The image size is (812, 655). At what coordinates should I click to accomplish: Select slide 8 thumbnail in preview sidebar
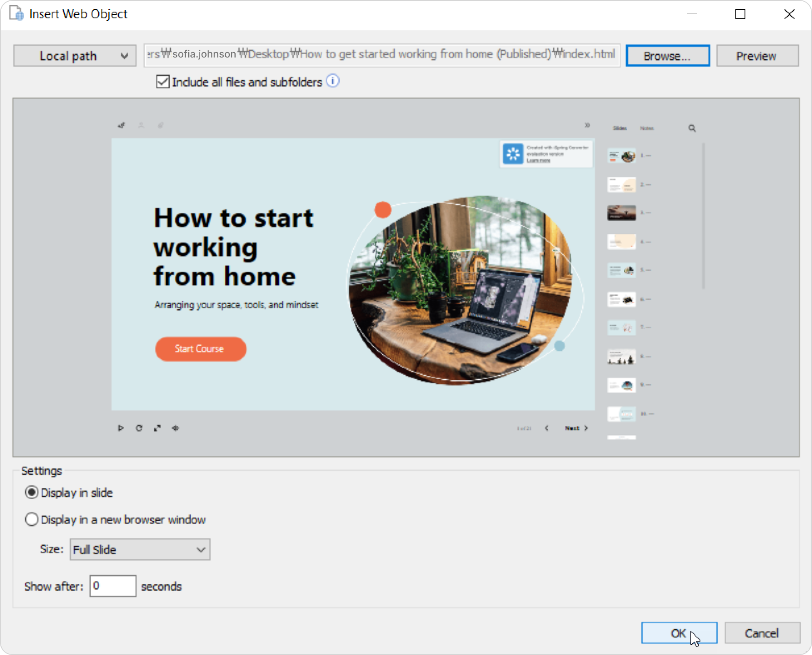click(622, 357)
